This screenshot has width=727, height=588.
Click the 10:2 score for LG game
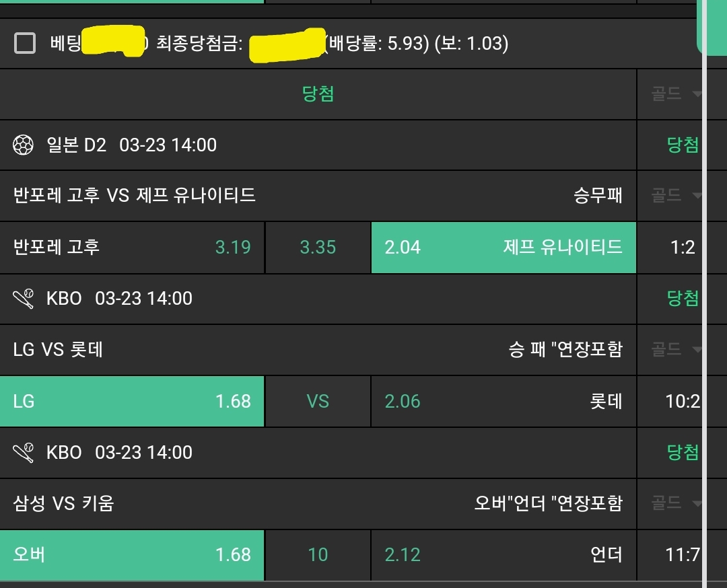683,401
